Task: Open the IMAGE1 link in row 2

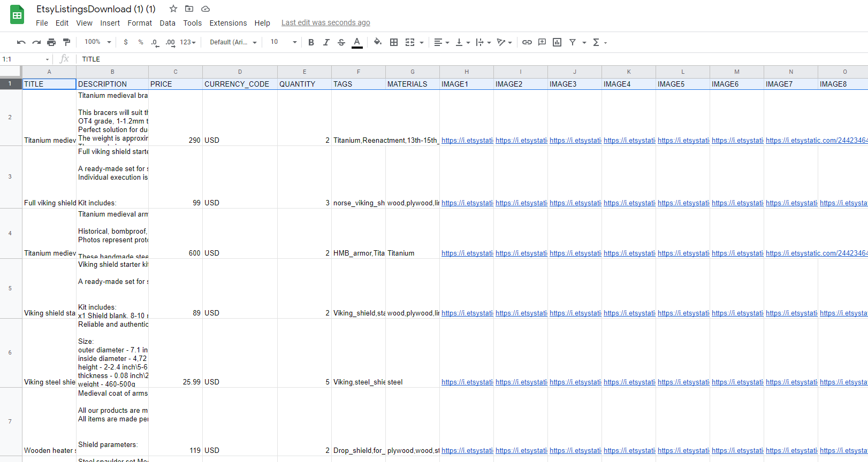Action: (467, 140)
